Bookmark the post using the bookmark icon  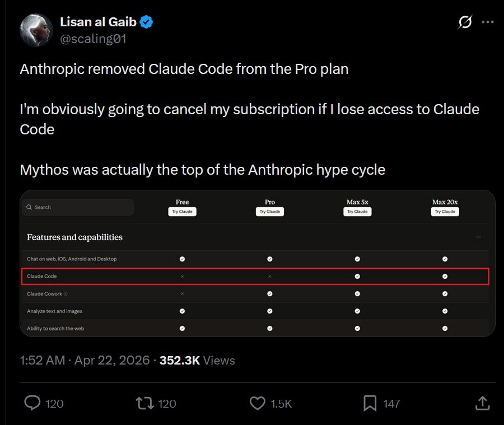coord(370,403)
